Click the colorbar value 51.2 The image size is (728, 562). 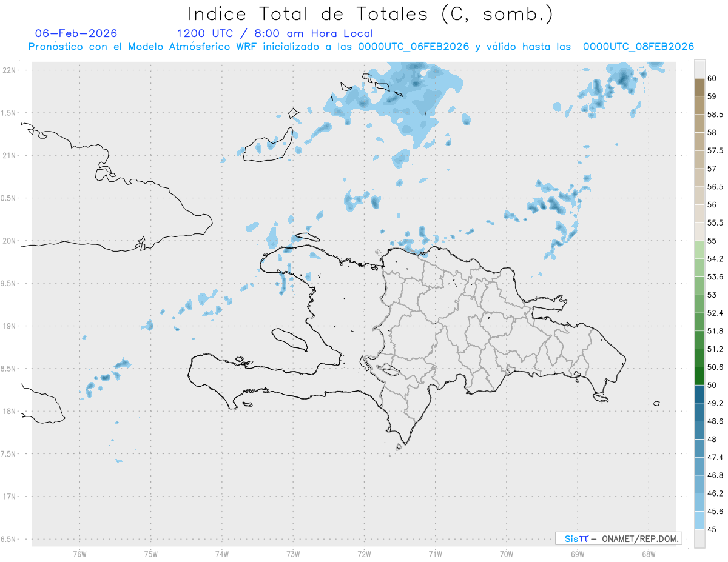tap(715, 349)
